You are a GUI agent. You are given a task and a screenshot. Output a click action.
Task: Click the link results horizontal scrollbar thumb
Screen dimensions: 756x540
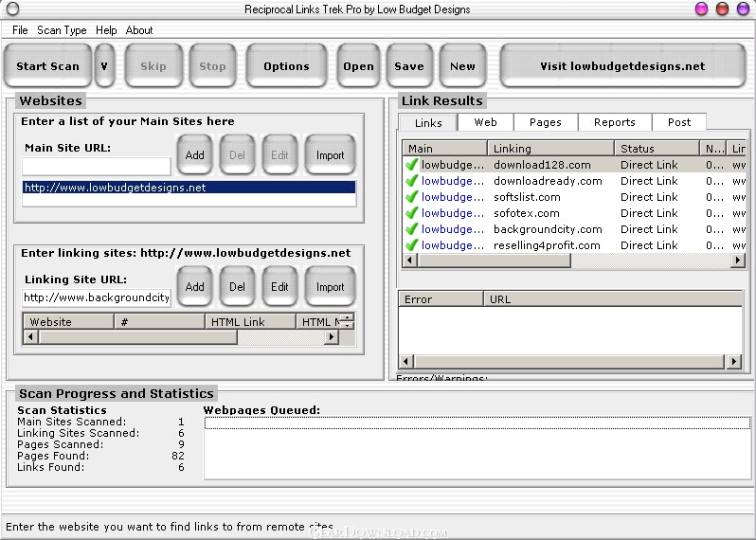(x=495, y=261)
